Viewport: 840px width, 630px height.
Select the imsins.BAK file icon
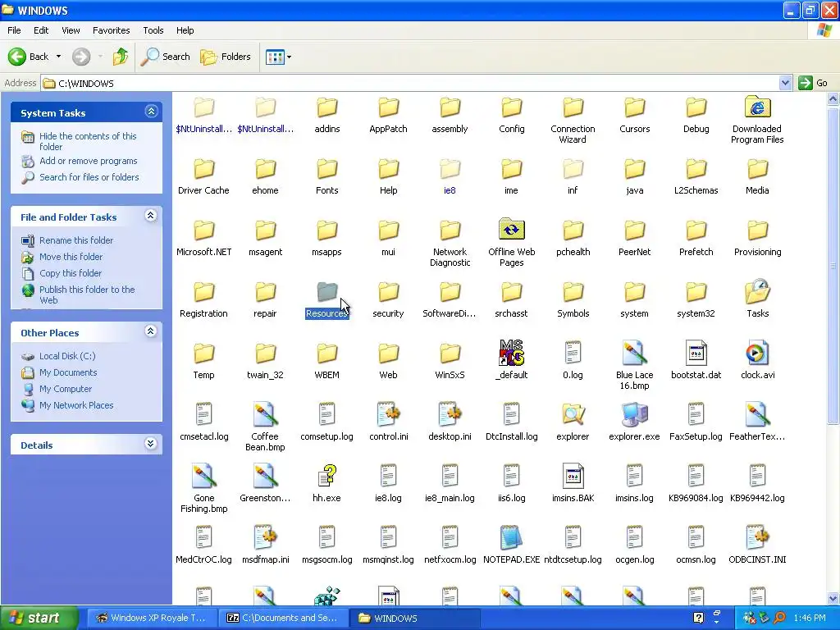[x=573, y=476]
